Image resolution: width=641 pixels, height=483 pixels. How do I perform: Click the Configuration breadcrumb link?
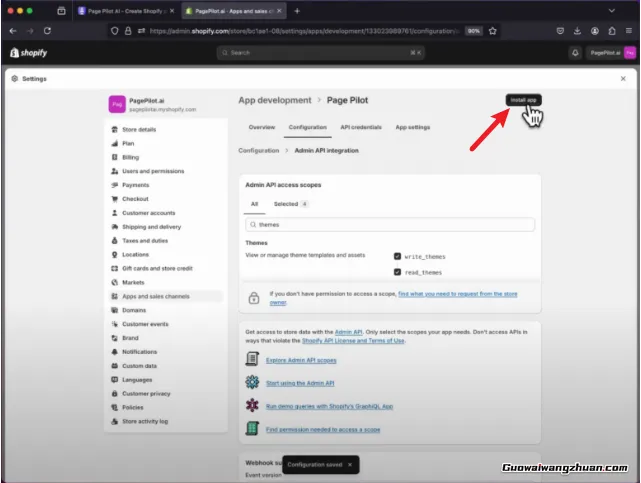point(259,150)
